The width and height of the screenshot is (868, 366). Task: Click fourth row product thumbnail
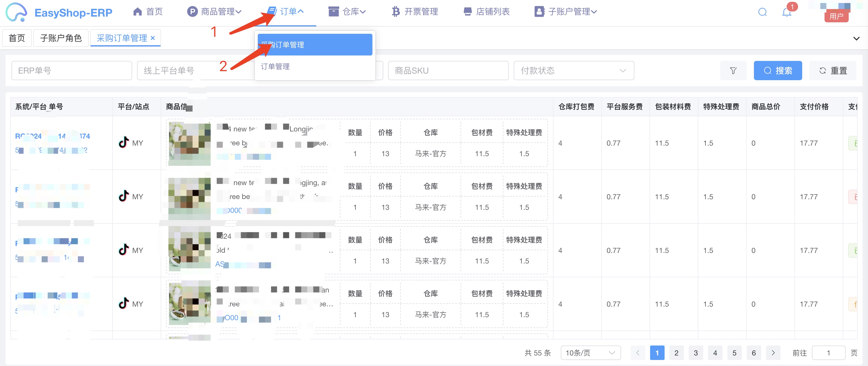click(x=189, y=303)
